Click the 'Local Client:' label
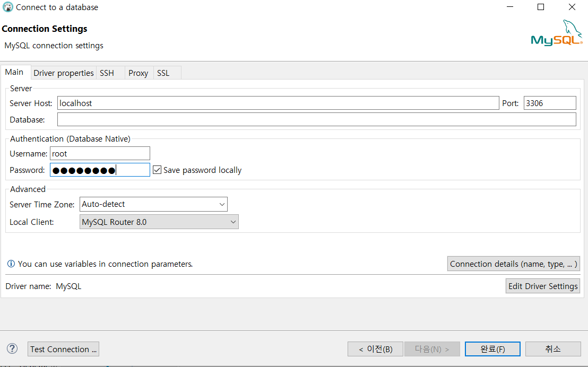The image size is (588, 367). [x=31, y=222]
